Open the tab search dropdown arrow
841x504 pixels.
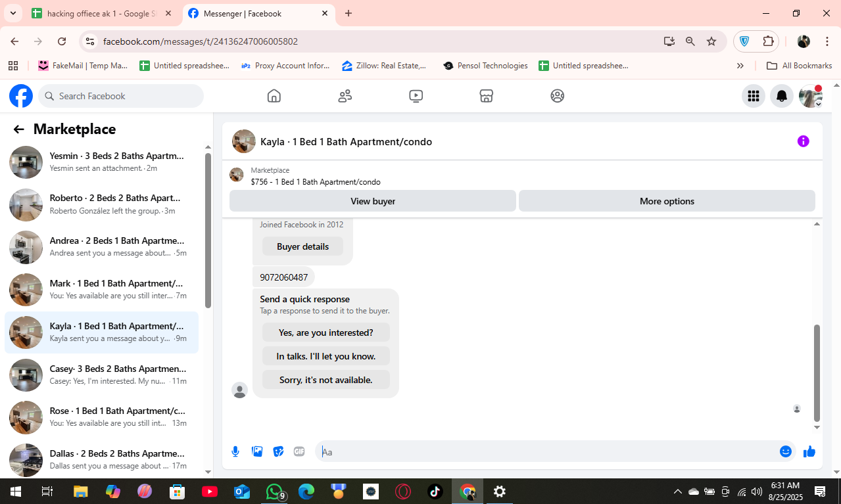coord(12,13)
